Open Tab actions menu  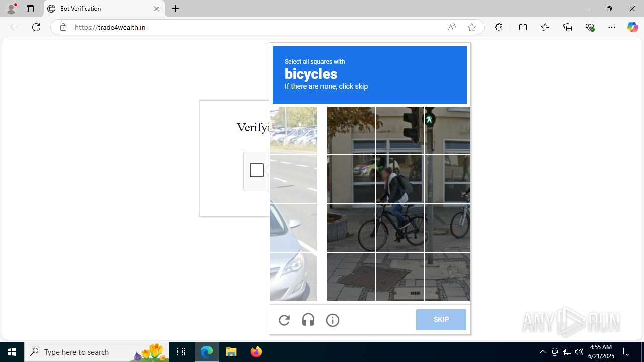pyautogui.click(x=30, y=9)
